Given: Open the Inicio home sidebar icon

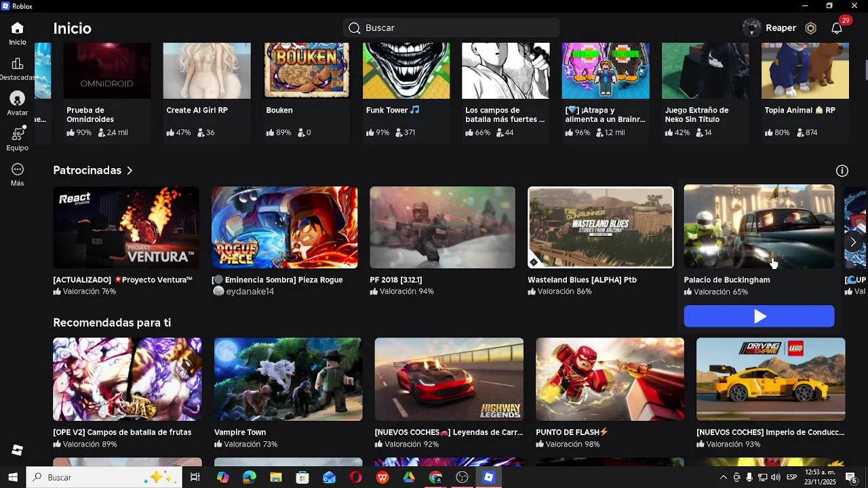Looking at the screenshot, I should click(18, 28).
